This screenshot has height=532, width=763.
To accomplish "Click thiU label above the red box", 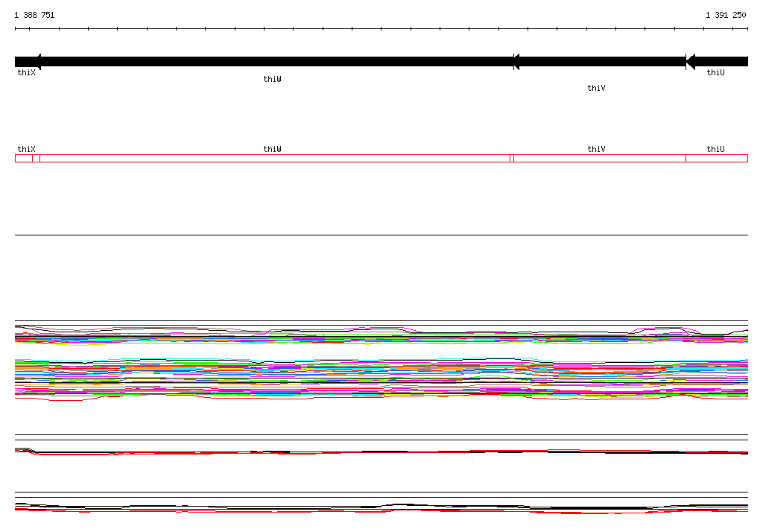I will [x=715, y=149].
